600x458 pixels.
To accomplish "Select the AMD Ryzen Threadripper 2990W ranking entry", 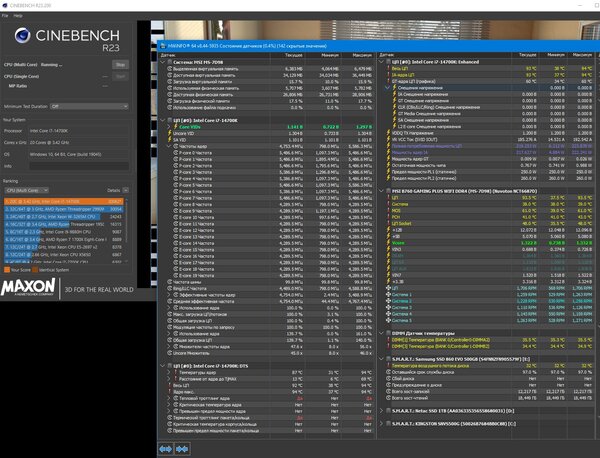I will 64,209.
